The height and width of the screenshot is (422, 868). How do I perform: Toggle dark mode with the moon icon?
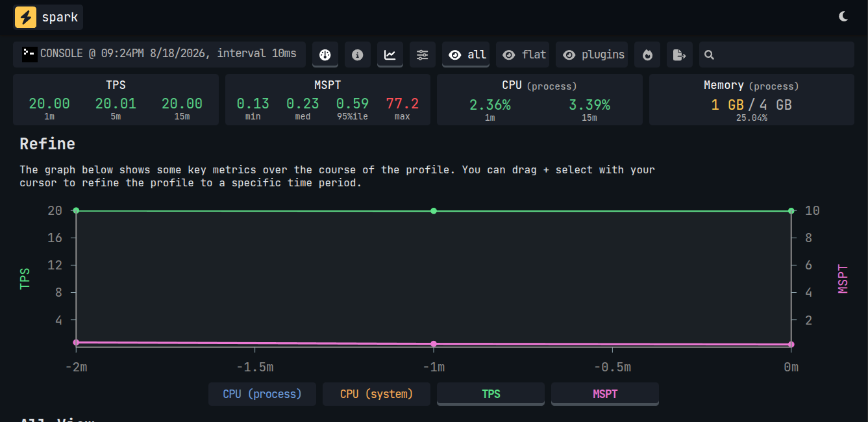coord(843,17)
